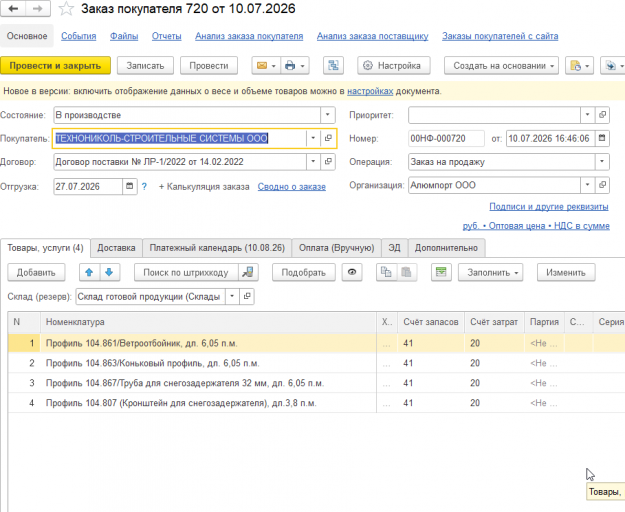625x512 pixels.
Task: Click the Номер field 00НФ-000720
Action: tap(446, 138)
